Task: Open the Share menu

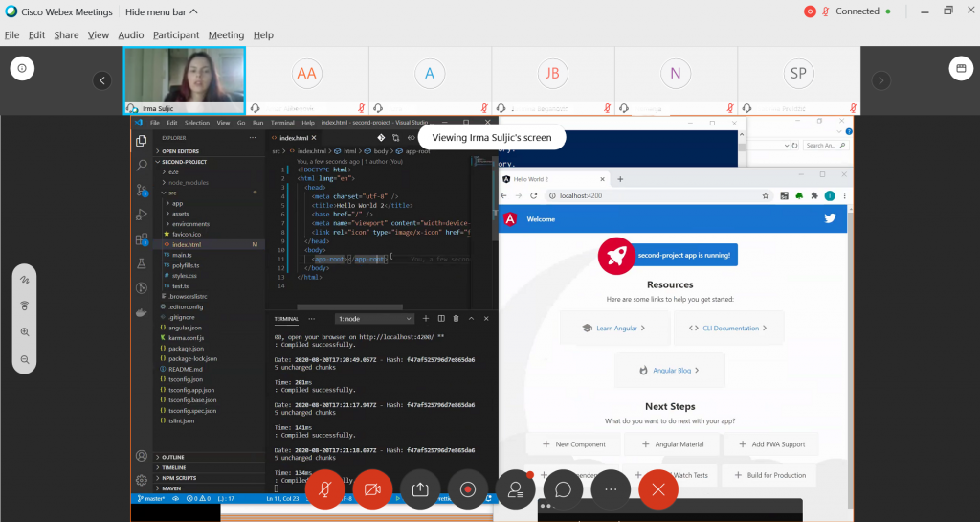Action: tap(66, 35)
